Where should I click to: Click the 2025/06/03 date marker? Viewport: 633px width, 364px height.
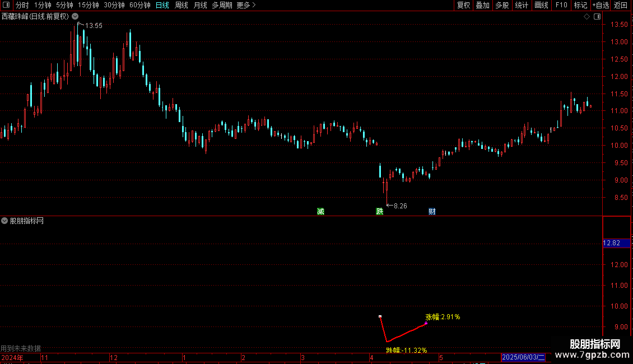(x=523, y=357)
